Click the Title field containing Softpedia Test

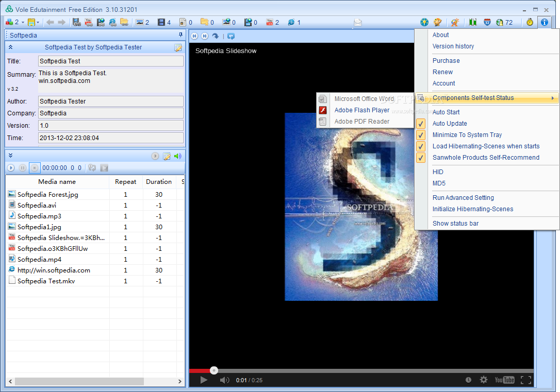[x=111, y=61]
